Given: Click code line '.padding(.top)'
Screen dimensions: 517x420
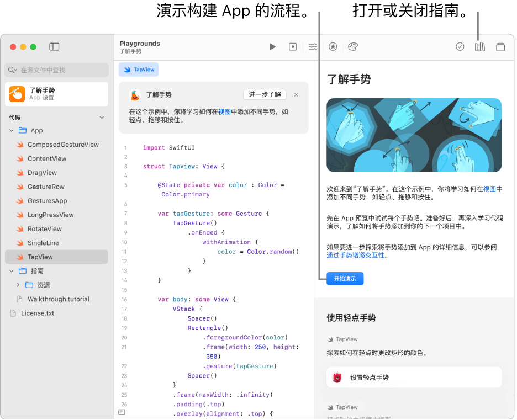Looking at the screenshot, I should click(x=198, y=404).
